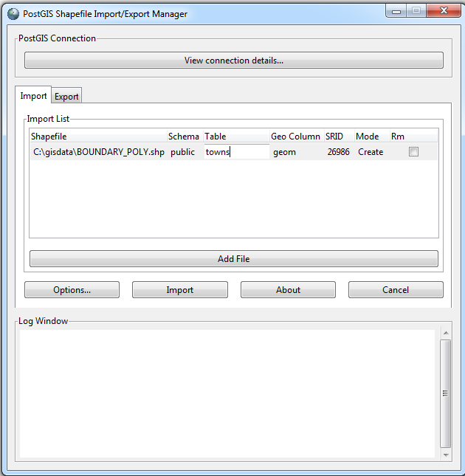Click the towns table name field
The height and width of the screenshot is (476, 465).
236,152
